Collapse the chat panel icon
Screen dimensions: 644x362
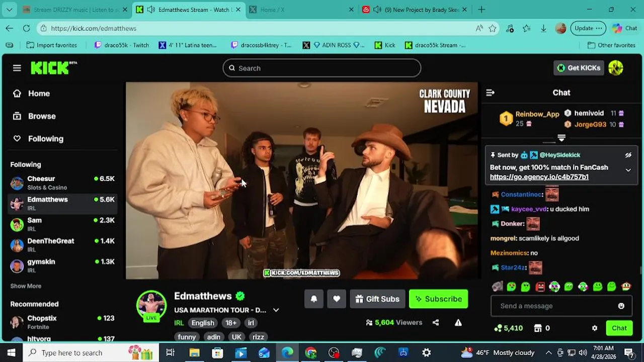(490, 93)
